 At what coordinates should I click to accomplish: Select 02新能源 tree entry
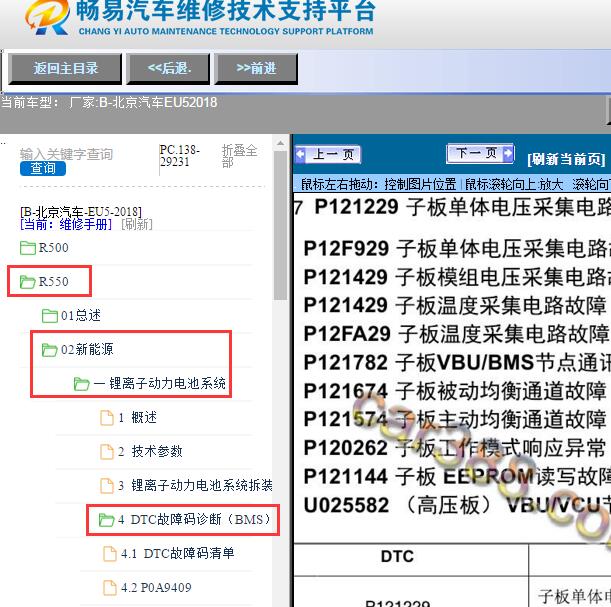click(x=87, y=349)
